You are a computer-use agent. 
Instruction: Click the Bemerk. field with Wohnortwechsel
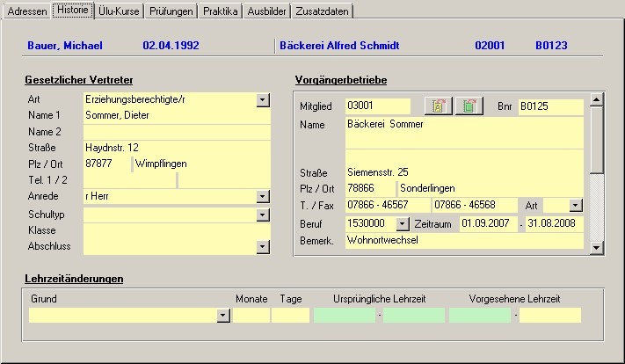pos(464,240)
